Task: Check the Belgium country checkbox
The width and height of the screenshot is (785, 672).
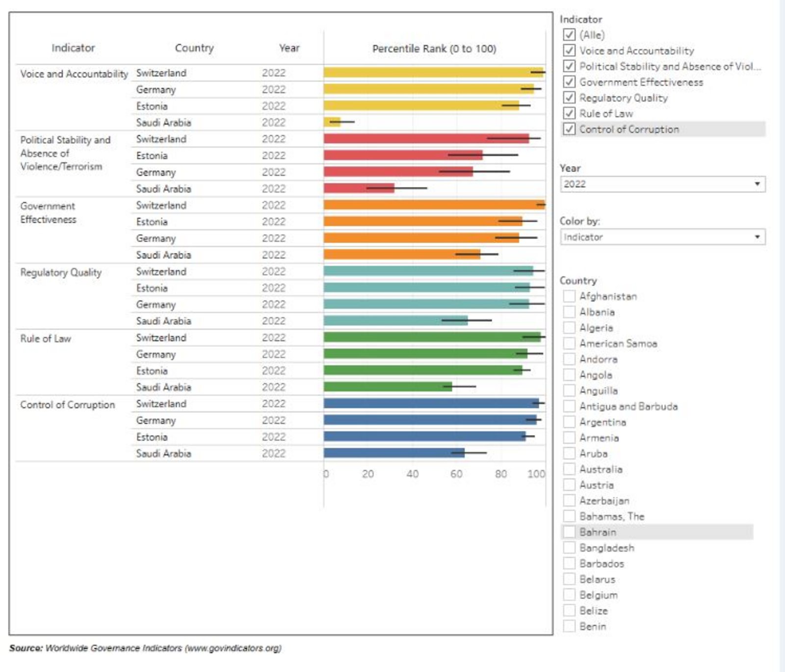Action: coord(569,594)
